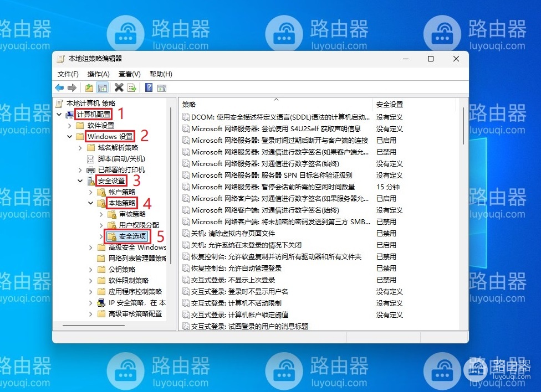Expand the 软件设置 tree node

(70, 126)
